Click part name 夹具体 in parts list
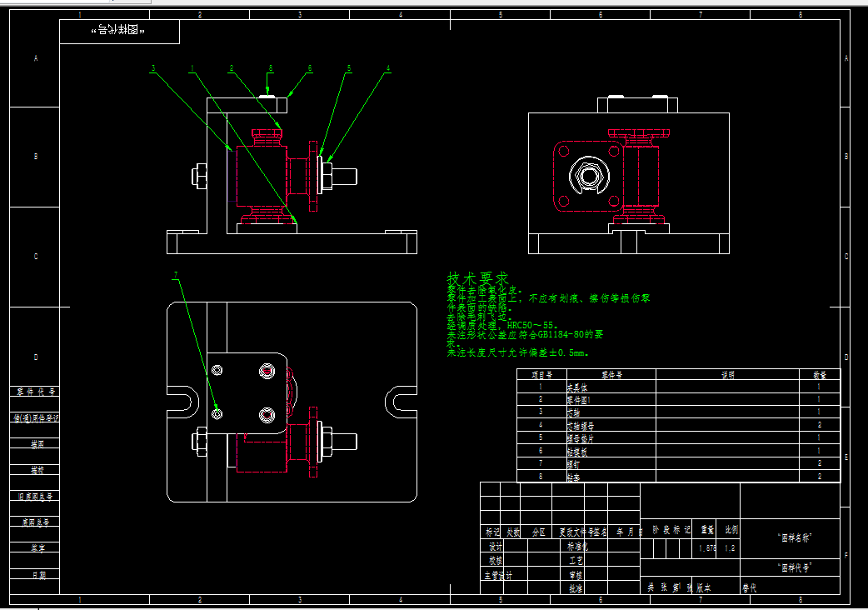Screen dimensions: 868x610 [576, 387]
